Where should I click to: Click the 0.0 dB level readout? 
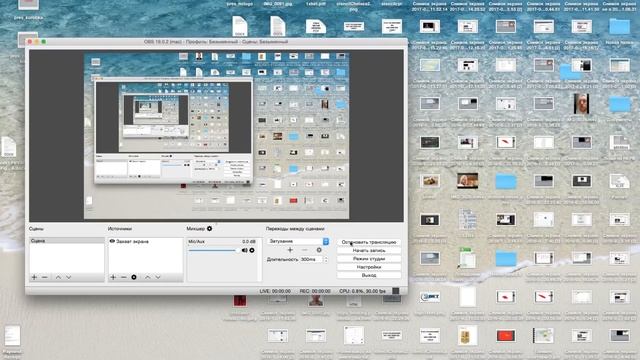[x=249, y=242]
